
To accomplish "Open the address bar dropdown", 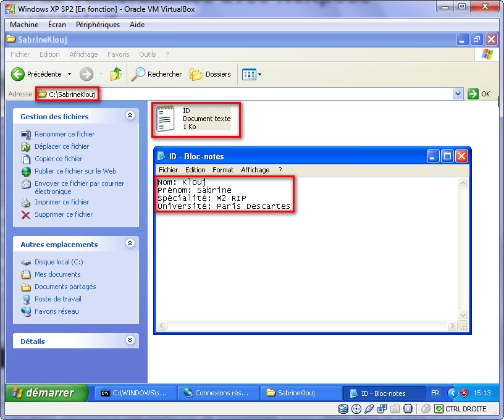I will [x=458, y=94].
